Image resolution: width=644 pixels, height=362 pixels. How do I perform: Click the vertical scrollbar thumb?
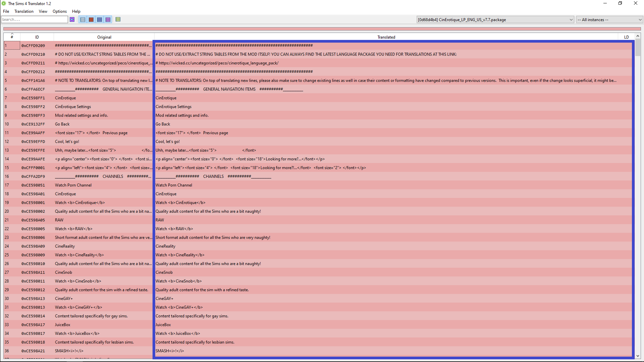click(x=638, y=48)
